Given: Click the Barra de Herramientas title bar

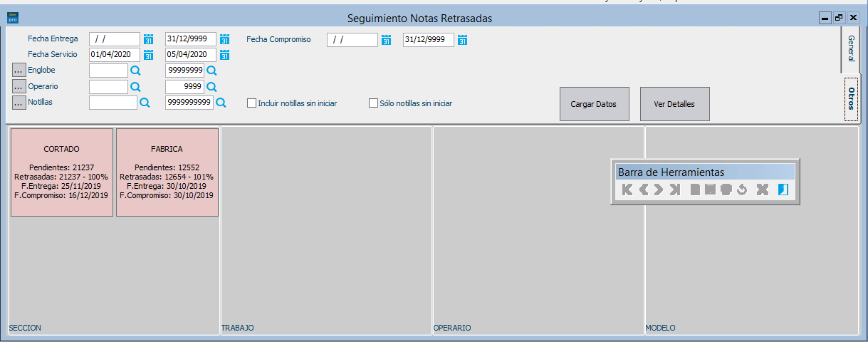Looking at the screenshot, I should click(x=705, y=172).
